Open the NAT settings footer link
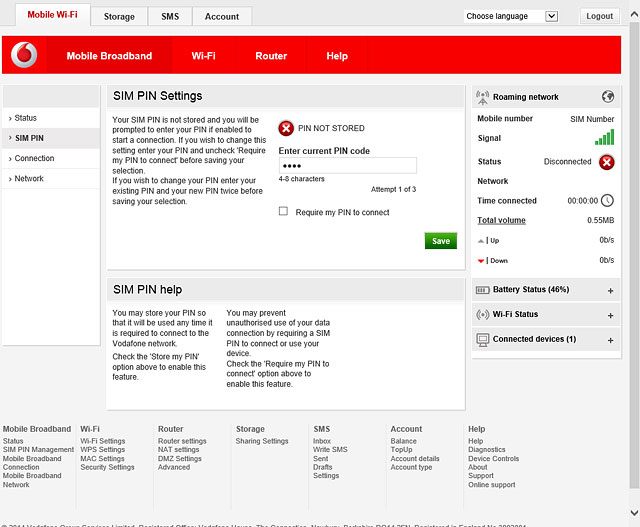 178,449
